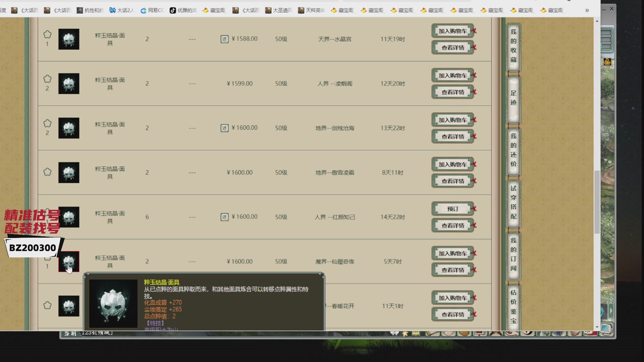View details of the 剑烛沧海 listing
Screen dimensions: 644x362
coord(452,136)
